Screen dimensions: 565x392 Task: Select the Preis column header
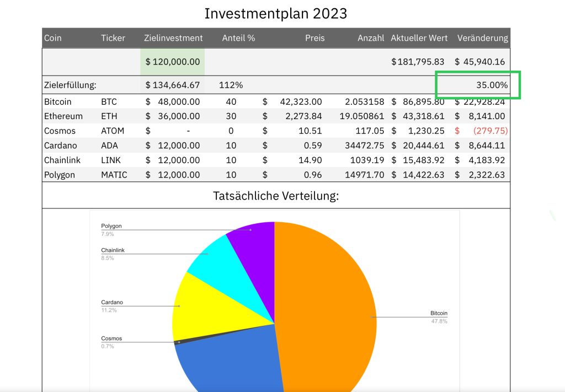tap(315, 38)
